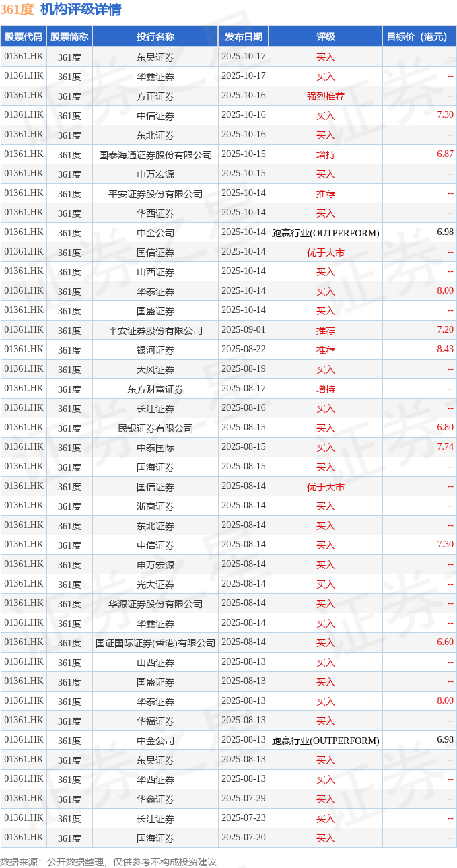This screenshot has width=457, height=868.
Task: Click the 发布日期 column header
Action: click(x=244, y=37)
